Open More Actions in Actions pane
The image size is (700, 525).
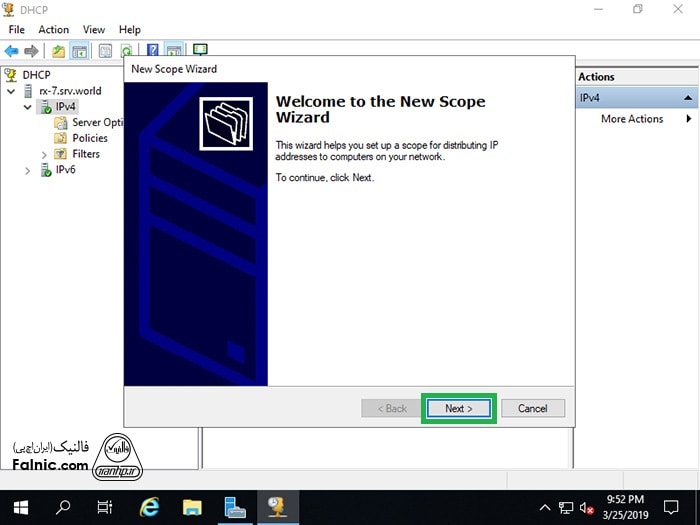pos(632,119)
